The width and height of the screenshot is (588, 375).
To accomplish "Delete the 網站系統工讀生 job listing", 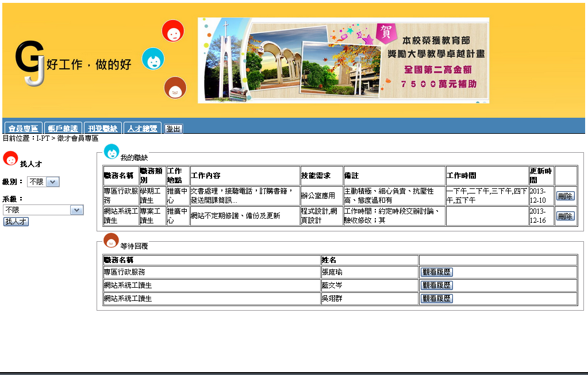I will pyautogui.click(x=565, y=216).
